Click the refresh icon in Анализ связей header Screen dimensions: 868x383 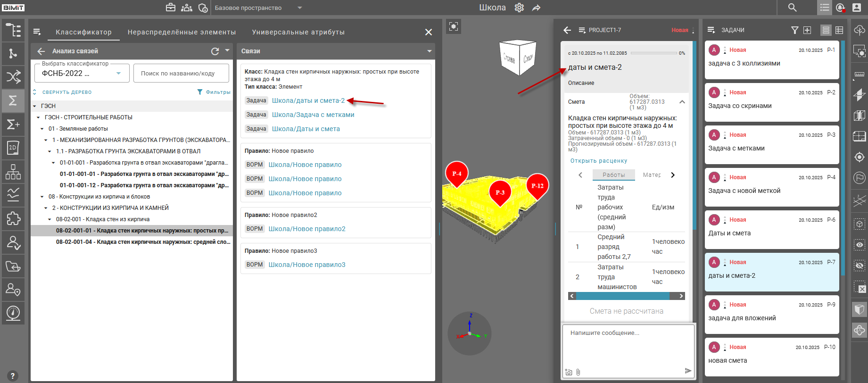tap(215, 51)
